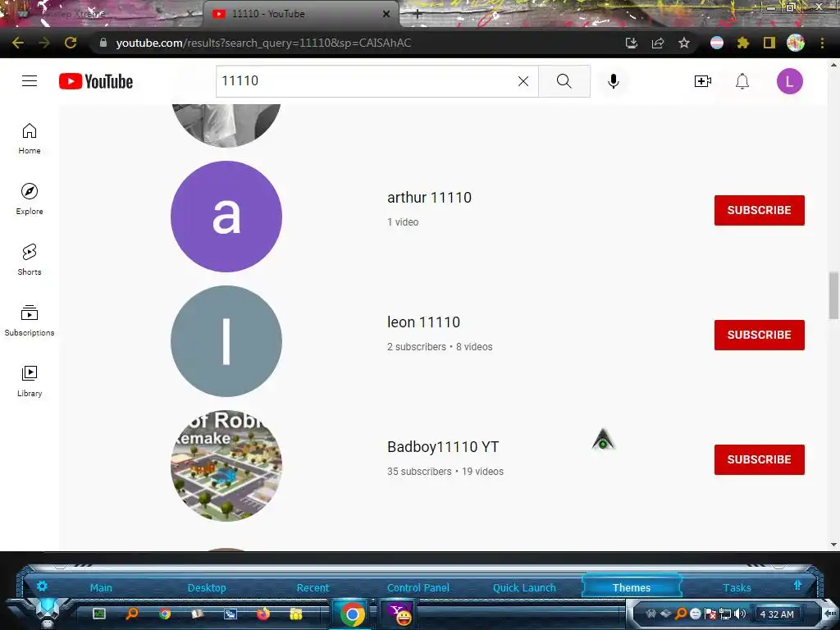Image resolution: width=840 pixels, height=630 pixels.
Task: Click '2 subscribers • 8 videos' text
Action: (440, 347)
